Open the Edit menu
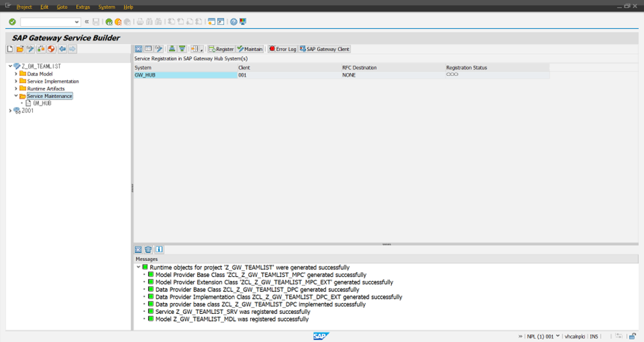Viewport: 644px width, 342px height. pos(45,7)
